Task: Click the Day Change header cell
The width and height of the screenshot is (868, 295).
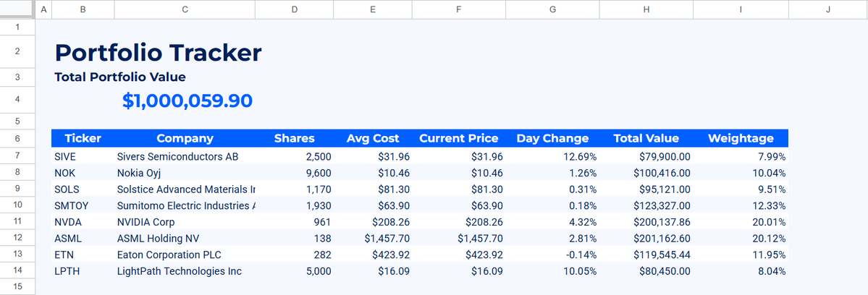Action: [552, 138]
